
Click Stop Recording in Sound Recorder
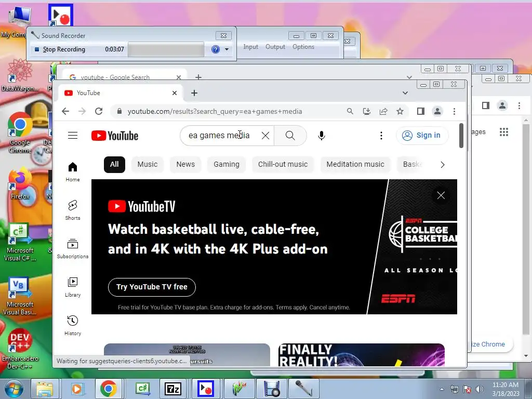point(60,49)
